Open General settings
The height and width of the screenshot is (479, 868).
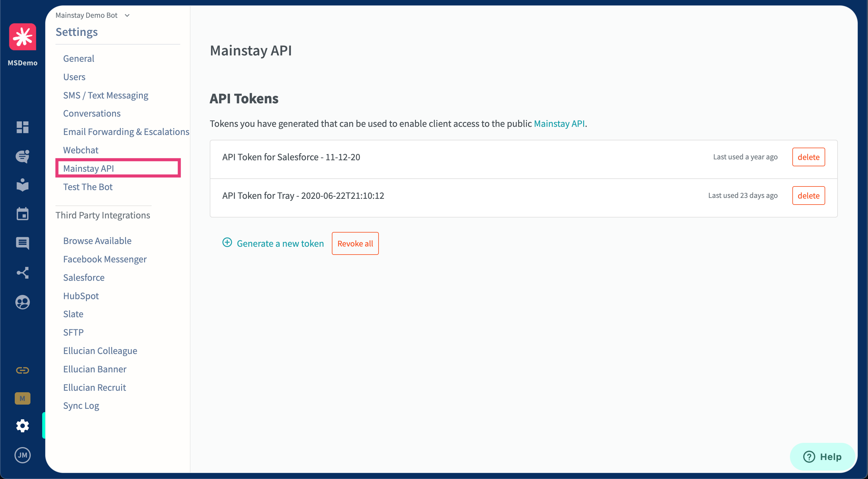tap(78, 59)
